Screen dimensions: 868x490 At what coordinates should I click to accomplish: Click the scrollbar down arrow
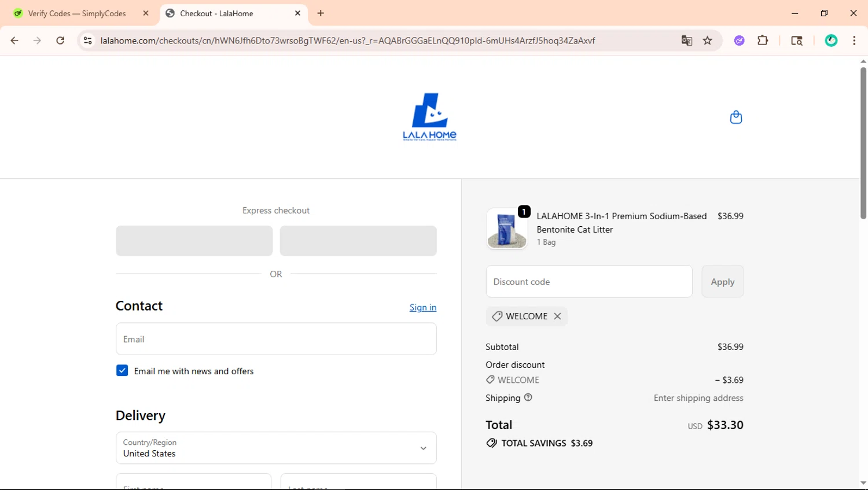pyautogui.click(x=863, y=483)
